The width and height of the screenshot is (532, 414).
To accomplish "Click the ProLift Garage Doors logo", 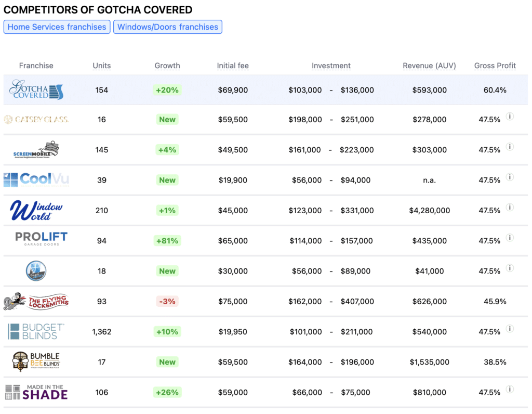I will click(42, 239).
